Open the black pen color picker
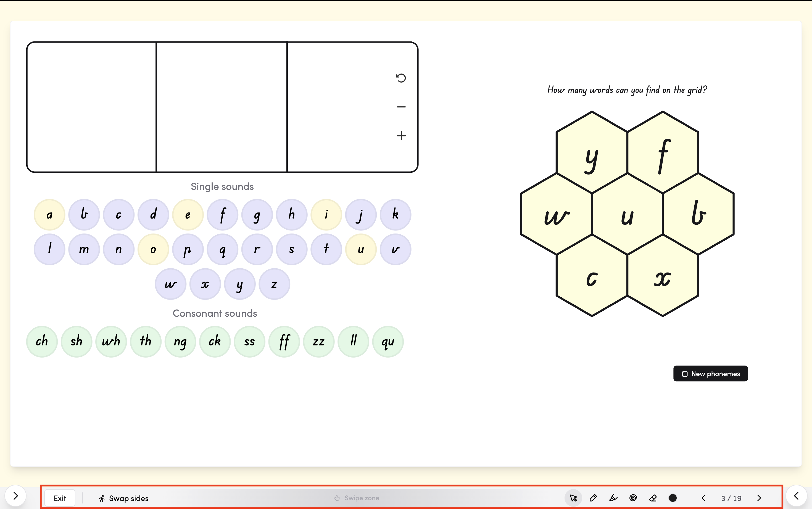The image size is (812, 509). click(673, 498)
